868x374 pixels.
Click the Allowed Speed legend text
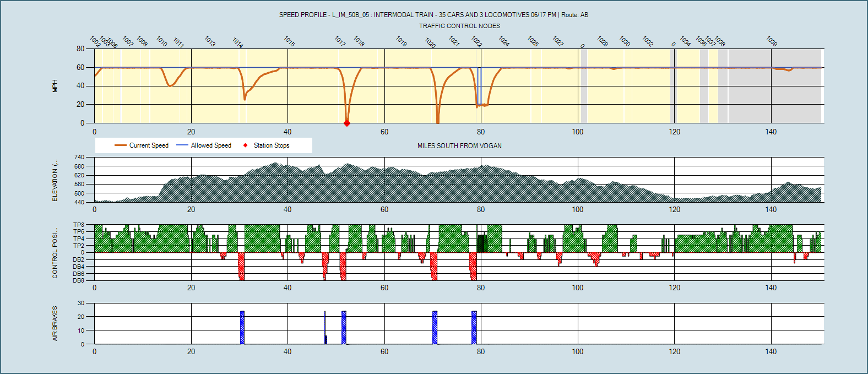click(211, 145)
